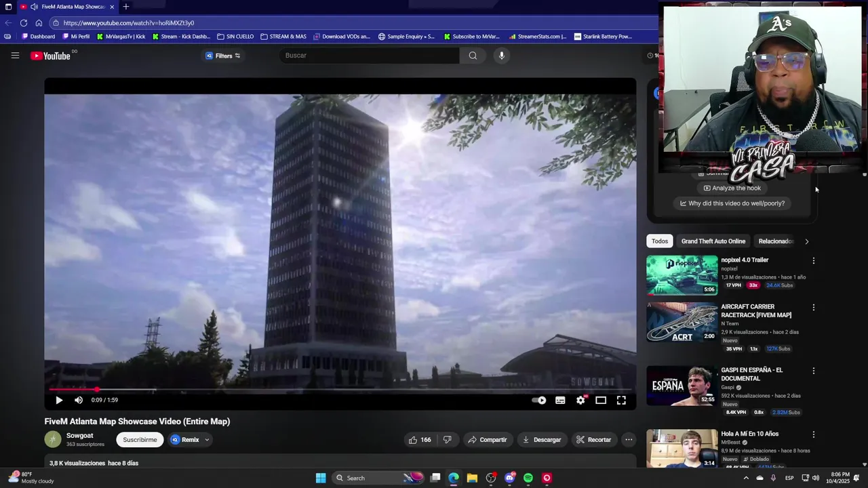Open options for nopixel 4.0 Trailer
This screenshot has width=868, height=488.
814,260
